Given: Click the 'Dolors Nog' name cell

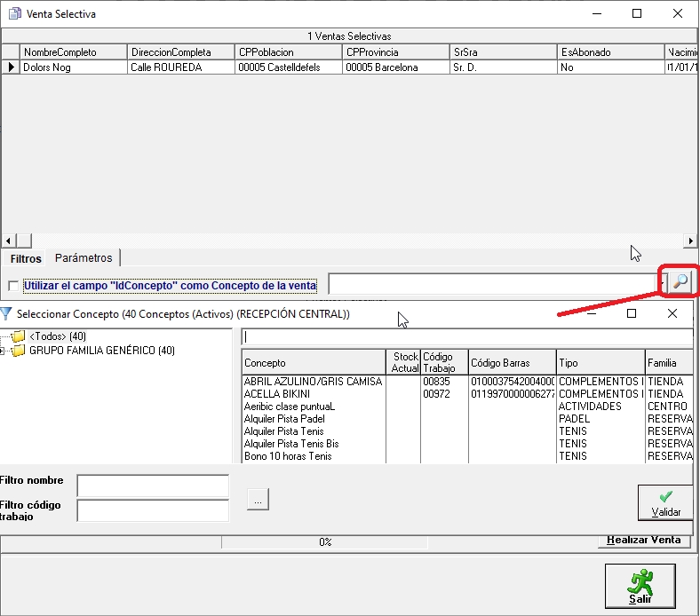Looking at the screenshot, I should coord(74,67).
